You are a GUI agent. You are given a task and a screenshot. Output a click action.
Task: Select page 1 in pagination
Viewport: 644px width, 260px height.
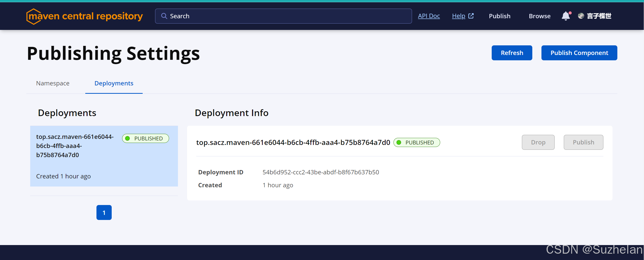pos(104,212)
